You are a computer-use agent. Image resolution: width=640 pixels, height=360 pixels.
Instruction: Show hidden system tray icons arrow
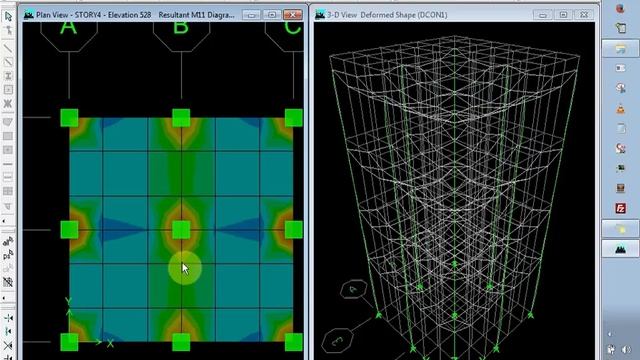pos(610,334)
